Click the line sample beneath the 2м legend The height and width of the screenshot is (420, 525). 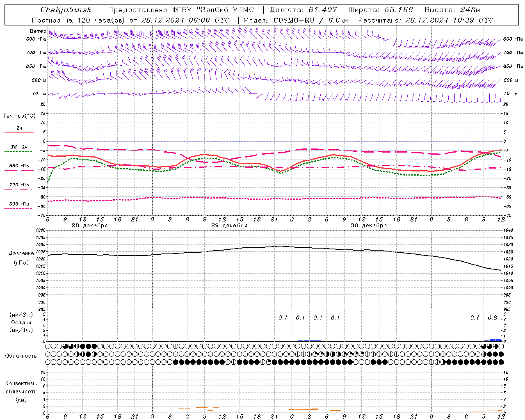click(x=19, y=133)
